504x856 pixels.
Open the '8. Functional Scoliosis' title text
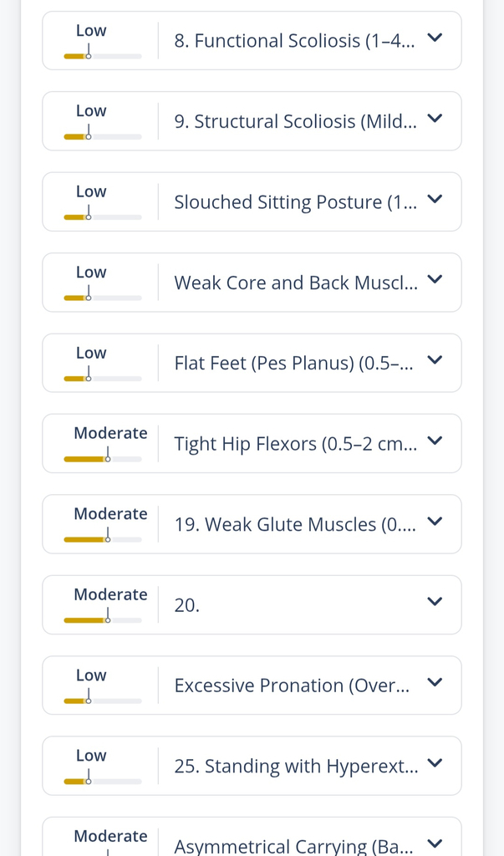click(x=294, y=41)
